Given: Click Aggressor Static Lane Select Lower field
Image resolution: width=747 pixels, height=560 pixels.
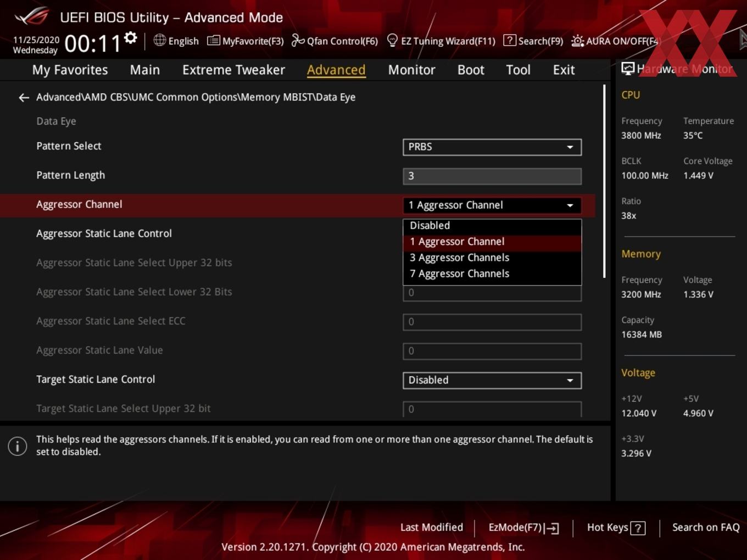Looking at the screenshot, I should 492,293.
